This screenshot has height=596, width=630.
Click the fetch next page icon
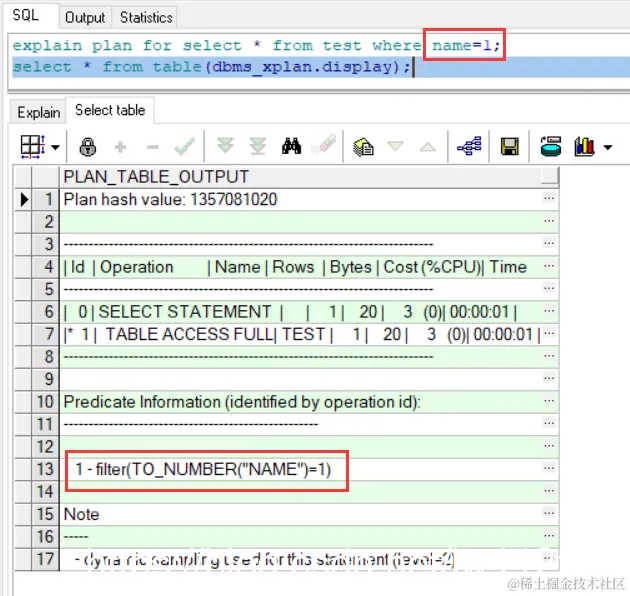point(225,145)
